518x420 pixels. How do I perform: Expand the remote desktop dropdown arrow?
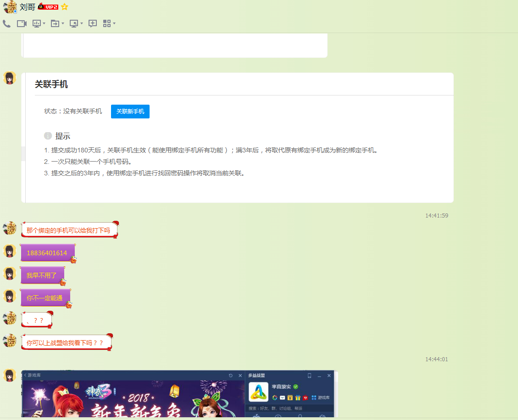tap(82, 23)
